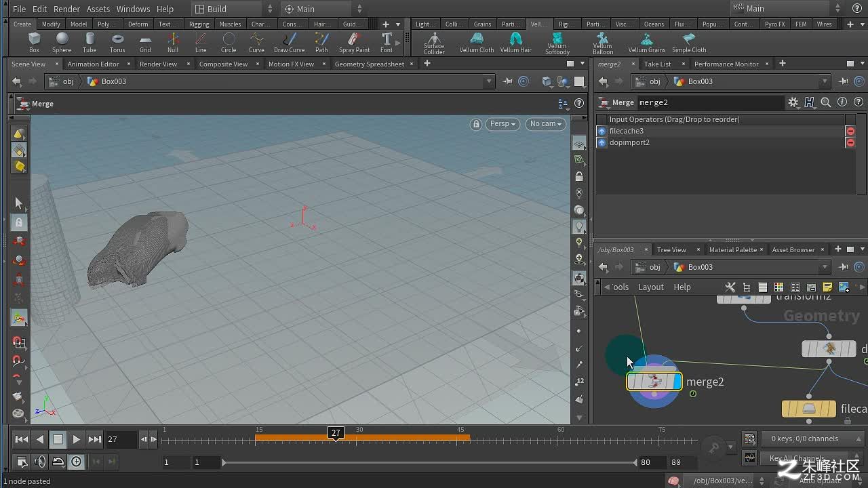Select the Spray Paint shelf tool
868x488 pixels.
(354, 43)
